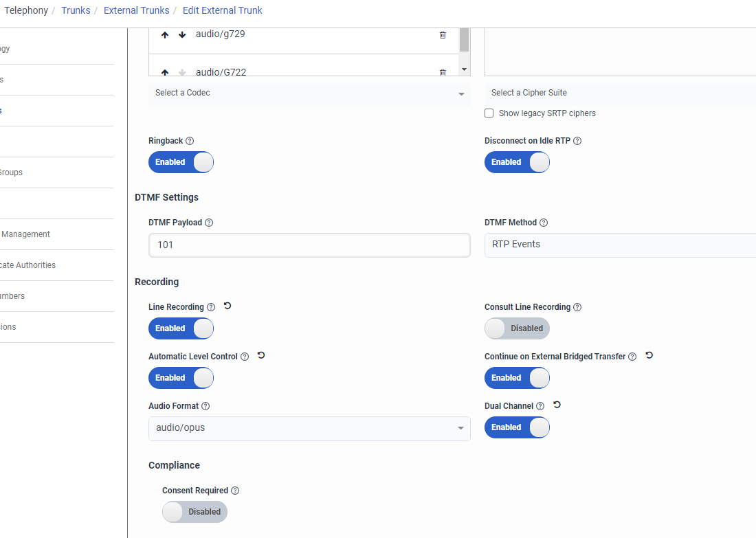The image size is (756, 538).
Task: Show help for DTMF Payload
Action: [x=209, y=223]
